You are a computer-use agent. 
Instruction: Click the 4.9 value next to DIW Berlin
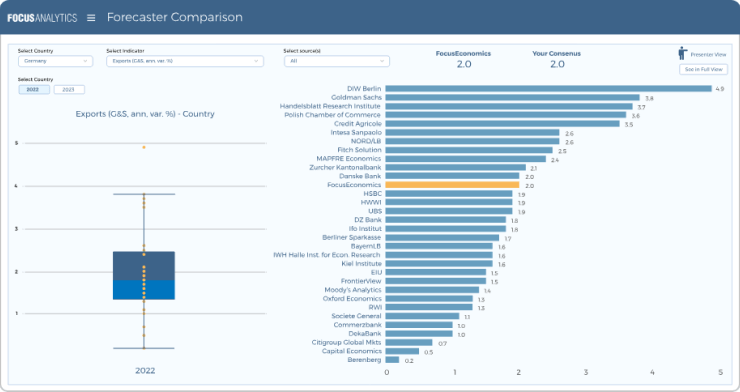pos(720,89)
